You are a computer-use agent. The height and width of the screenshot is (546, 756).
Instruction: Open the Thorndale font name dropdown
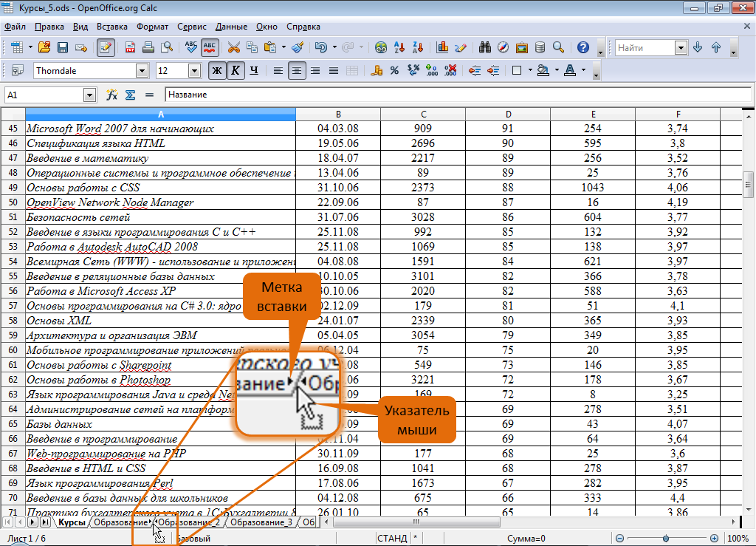pyautogui.click(x=142, y=71)
